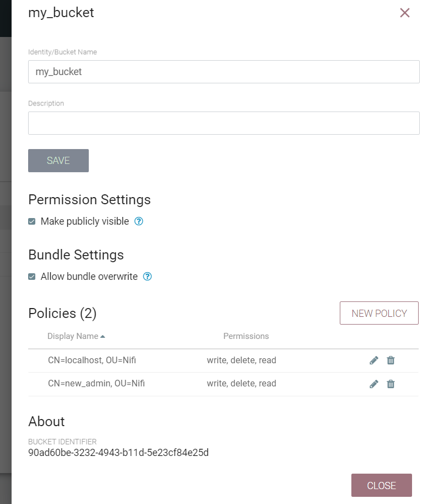This screenshot has width=433, height=504.
Task: Focus the Description input field
Action: [x=223, y=123]
